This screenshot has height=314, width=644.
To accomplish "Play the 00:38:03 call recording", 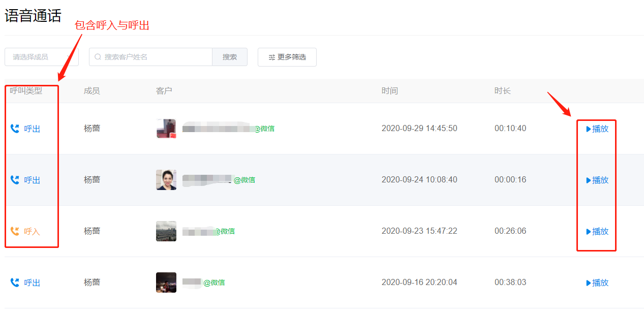I will tap(597, 282).
